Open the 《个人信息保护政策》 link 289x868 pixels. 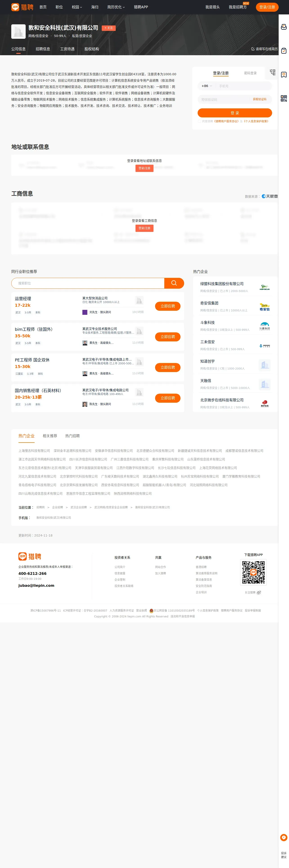pyautogui.click(x=256, y=121)
